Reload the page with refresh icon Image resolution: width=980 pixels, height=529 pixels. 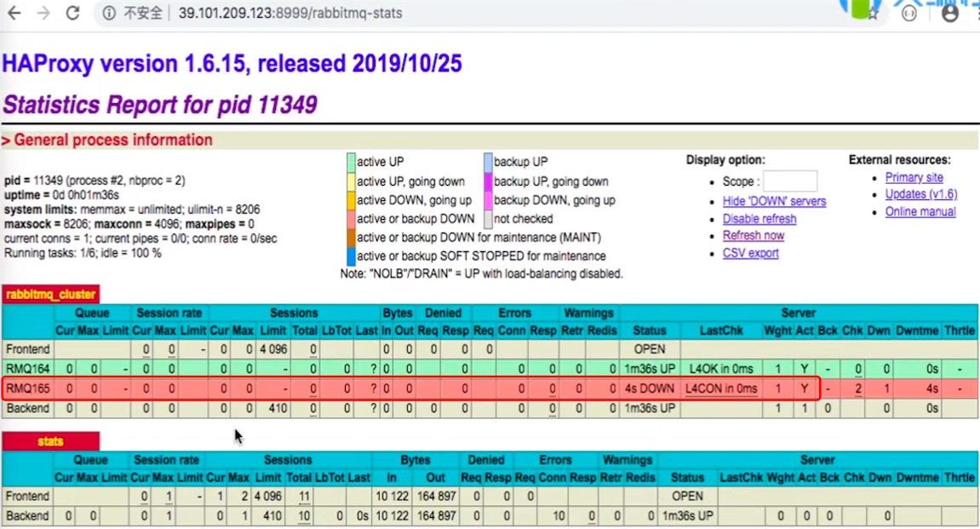click(72, 13)
